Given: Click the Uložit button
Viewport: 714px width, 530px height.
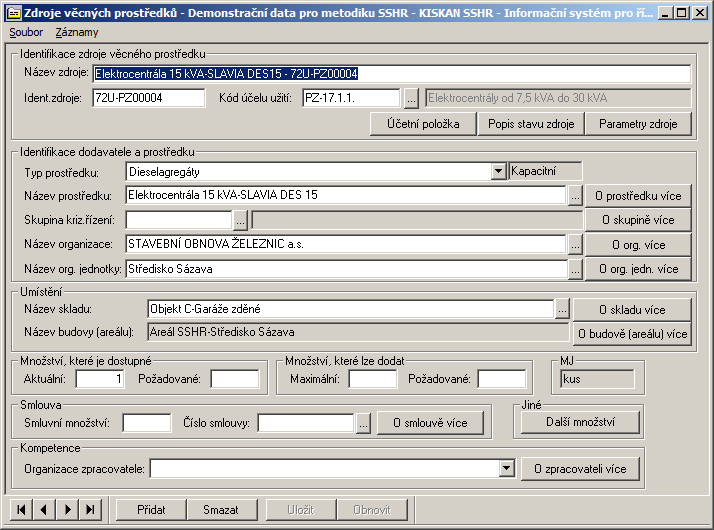Looking at the screenshot, I should (301, 510).
